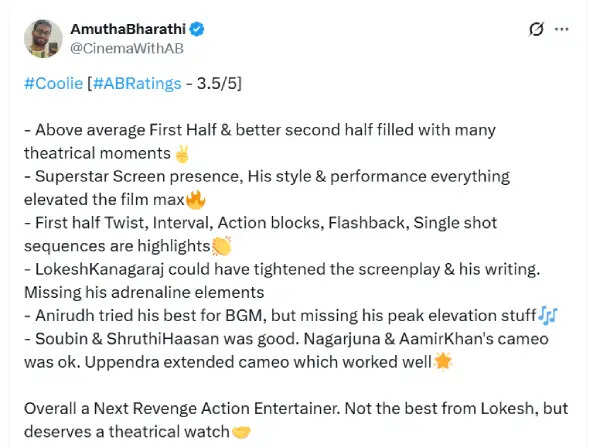This screenshot has height=448, width=600.
Task: Click the clapping hands emoji after 'highlights'
Action: pyautogui.click(x=220, y=245)
